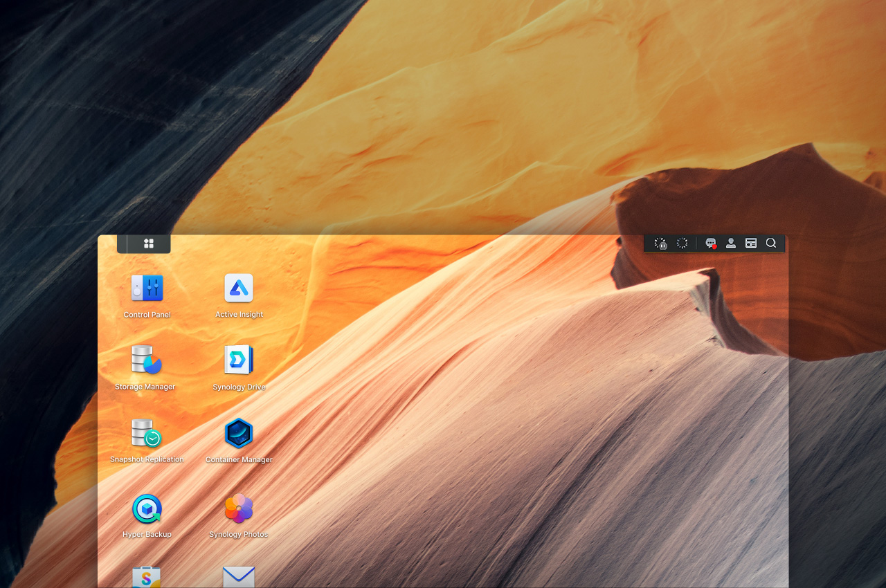Viewport: 886px width, 588px height.
Task: Click the Storage Manager label text
Action: (x=145, y=387)
